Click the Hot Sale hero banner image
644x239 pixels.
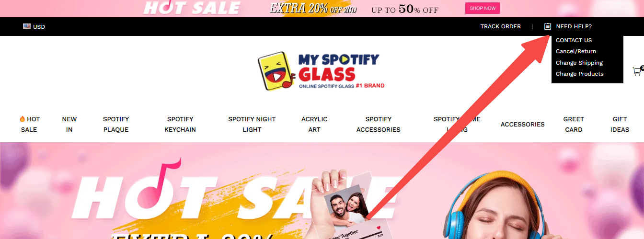322,191
